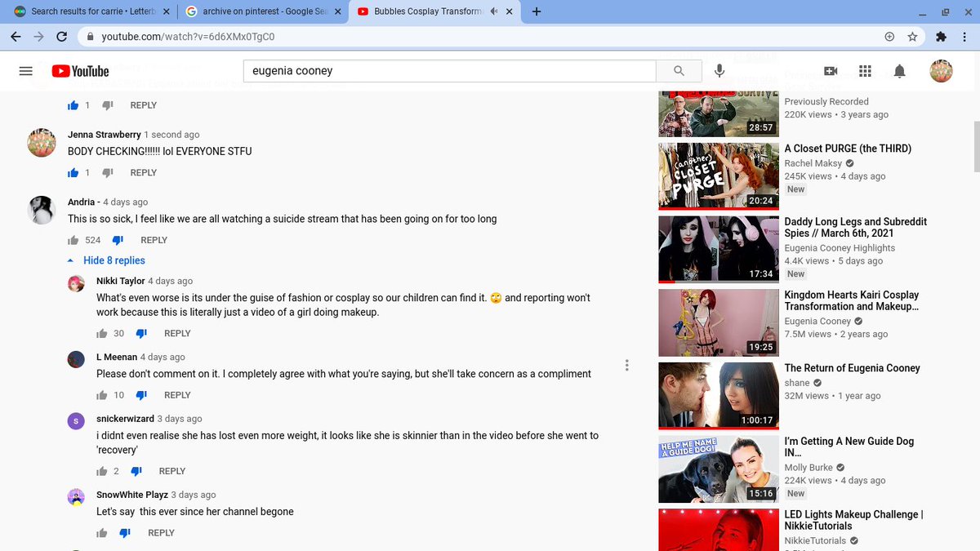980x551 pixels.
Task: Like SnowWhite Playz's reply
Action: point(102,533)
